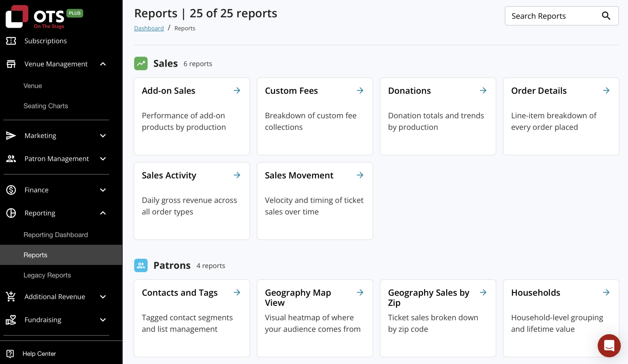
Task: Open the Help Center link
Action: [x=39, y=354]
